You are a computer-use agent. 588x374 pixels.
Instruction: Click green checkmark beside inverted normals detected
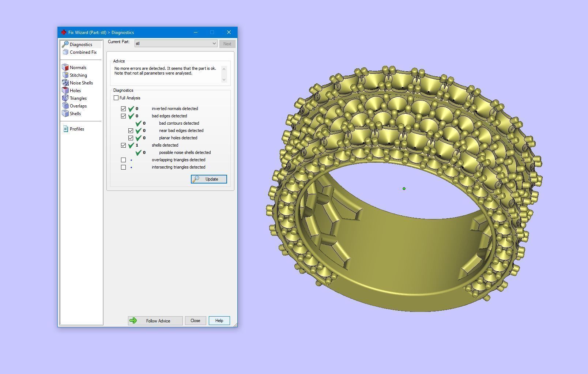(x=131, y=109)
